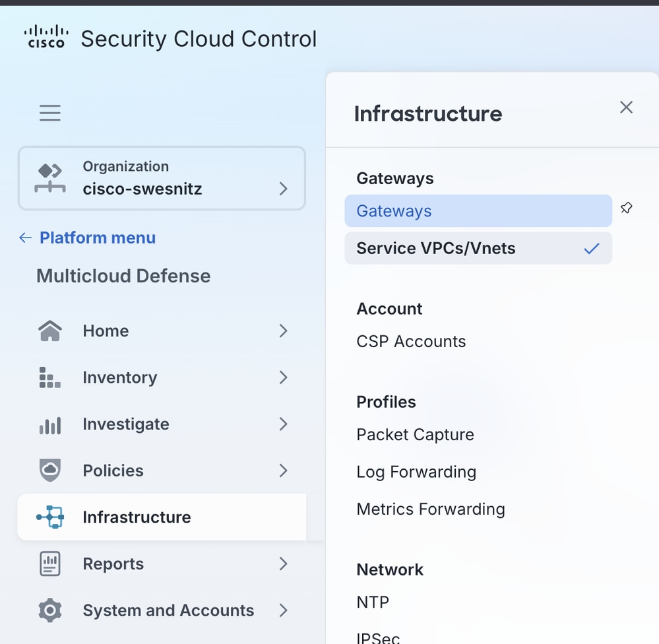Viewport: 659px width, 644px height.
Task: Click the Security Cloud Control title
Action: click(199, 39)
